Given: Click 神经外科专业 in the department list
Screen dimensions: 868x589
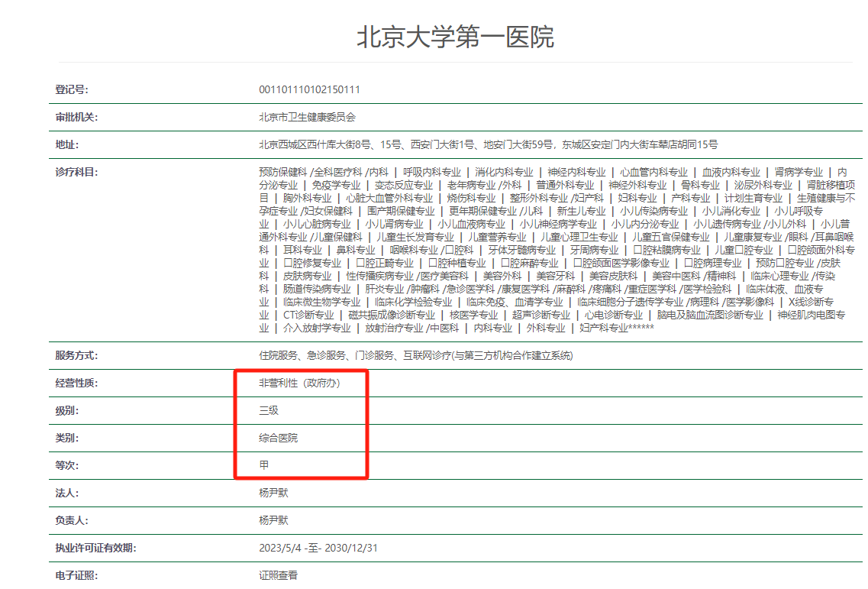Looking at the screenshot, I should point(637,185).
